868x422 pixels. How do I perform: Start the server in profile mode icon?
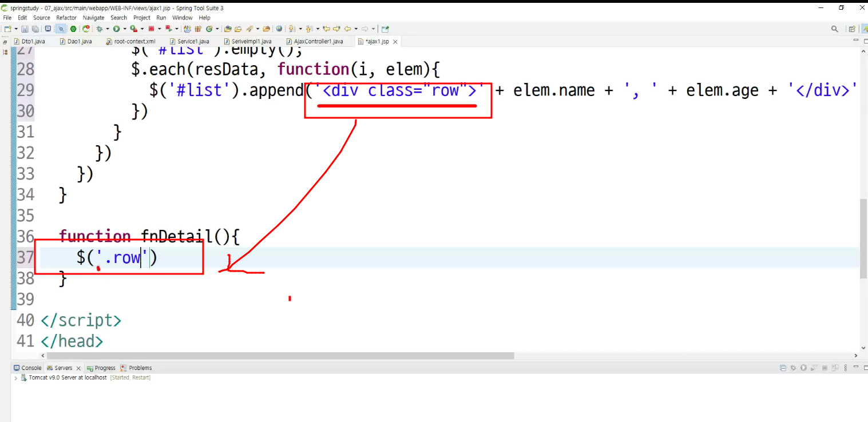pos(814,368)
